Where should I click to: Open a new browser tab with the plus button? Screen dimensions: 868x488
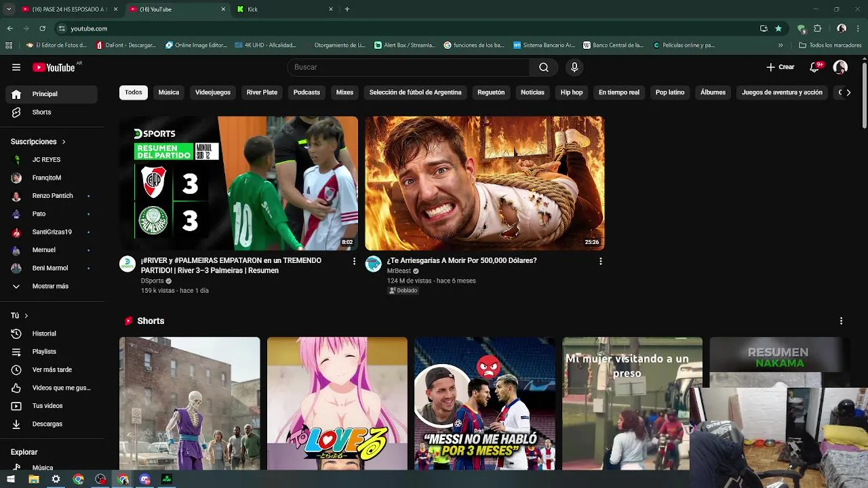coord(347,9)
